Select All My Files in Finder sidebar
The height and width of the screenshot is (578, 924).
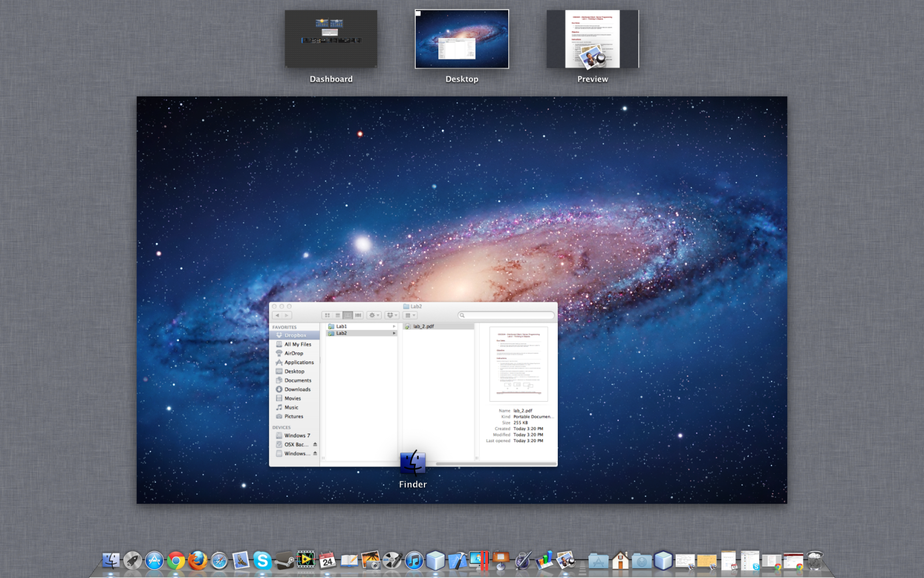295,344
